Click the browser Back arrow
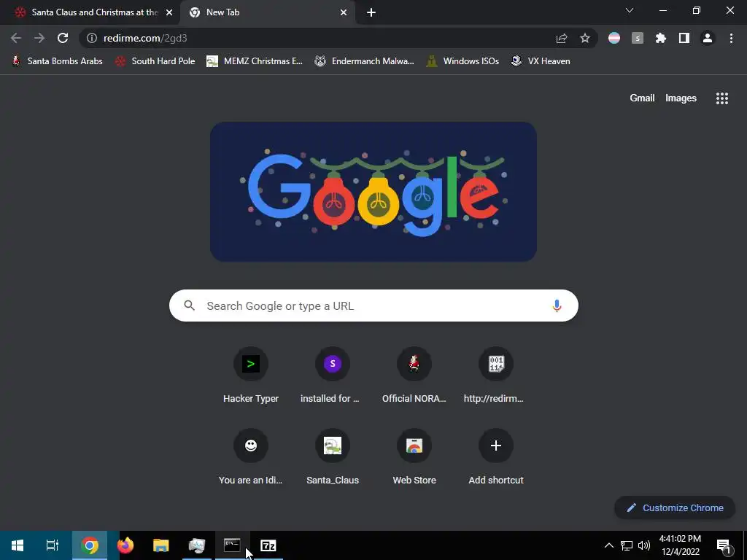This screenshot has width=747, height=560. click(x=16, y=38)
